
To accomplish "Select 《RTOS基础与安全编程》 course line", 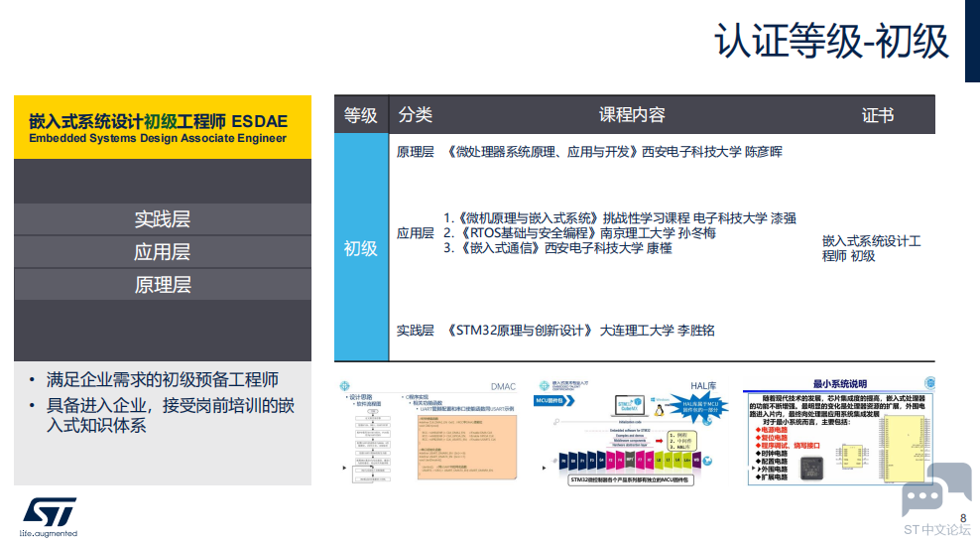I will tap(579, 232).
